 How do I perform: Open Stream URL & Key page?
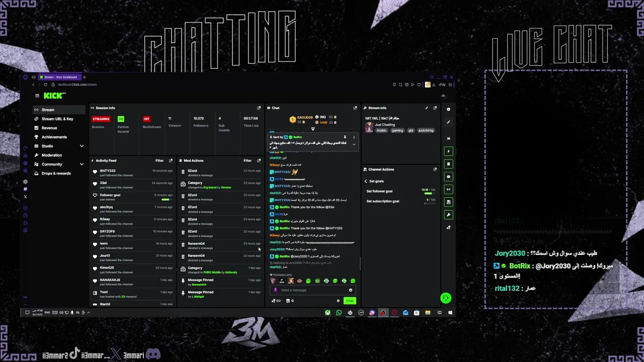[x=59, y=119]
